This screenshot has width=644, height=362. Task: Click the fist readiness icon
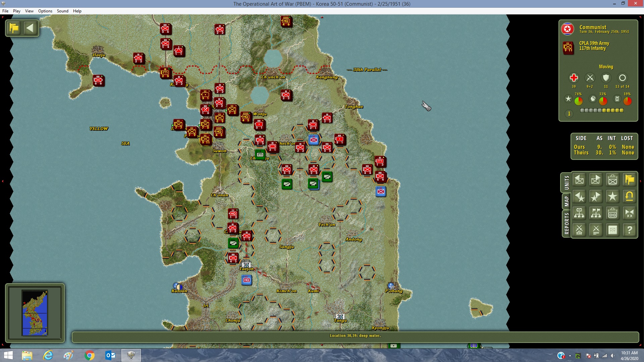point(593,99)
